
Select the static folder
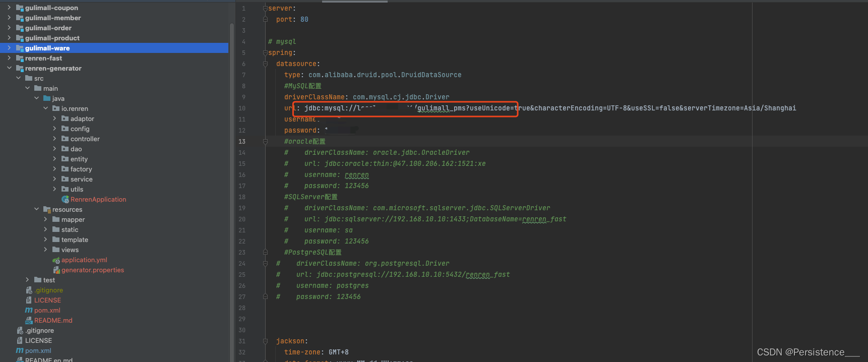tap(70, 229)
